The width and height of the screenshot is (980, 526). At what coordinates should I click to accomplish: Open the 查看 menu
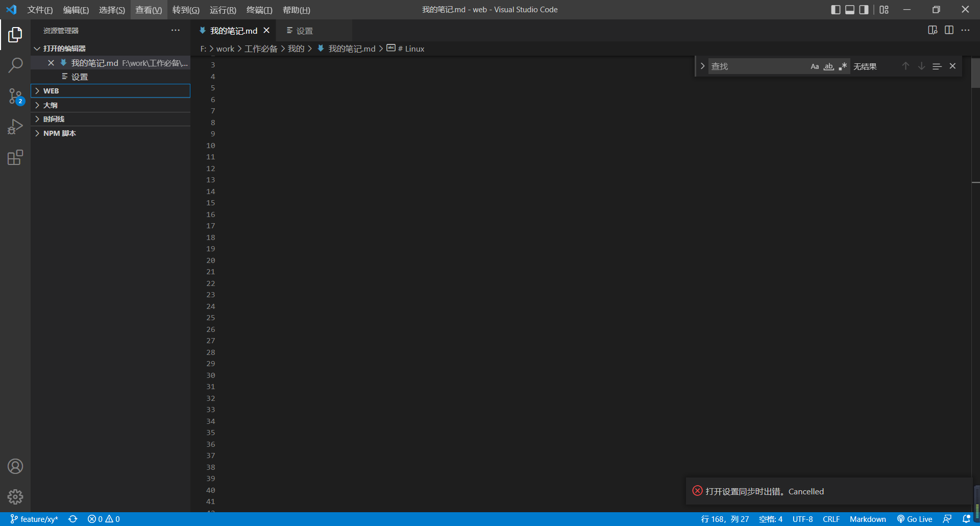(148, 10)
